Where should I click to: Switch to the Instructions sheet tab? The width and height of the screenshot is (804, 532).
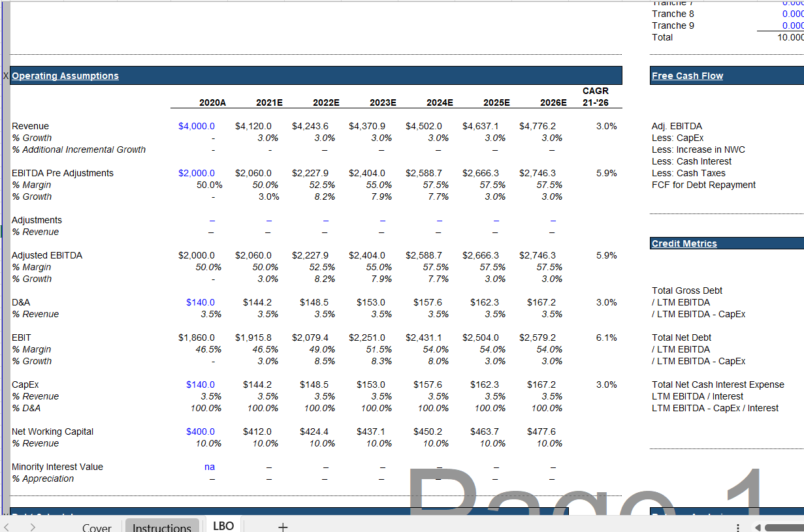(x=162, y=527)
